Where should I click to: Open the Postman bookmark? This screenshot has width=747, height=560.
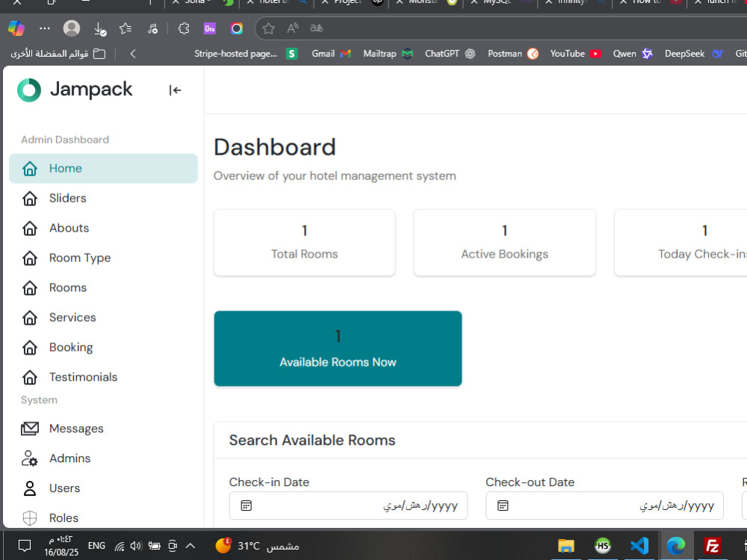[513, 54]
